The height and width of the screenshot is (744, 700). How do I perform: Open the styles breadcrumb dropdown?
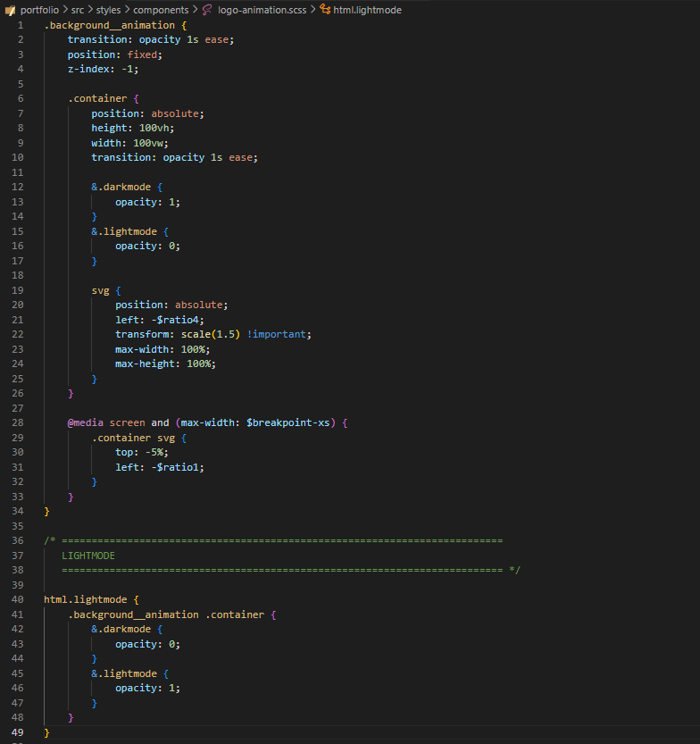[108, 10]
